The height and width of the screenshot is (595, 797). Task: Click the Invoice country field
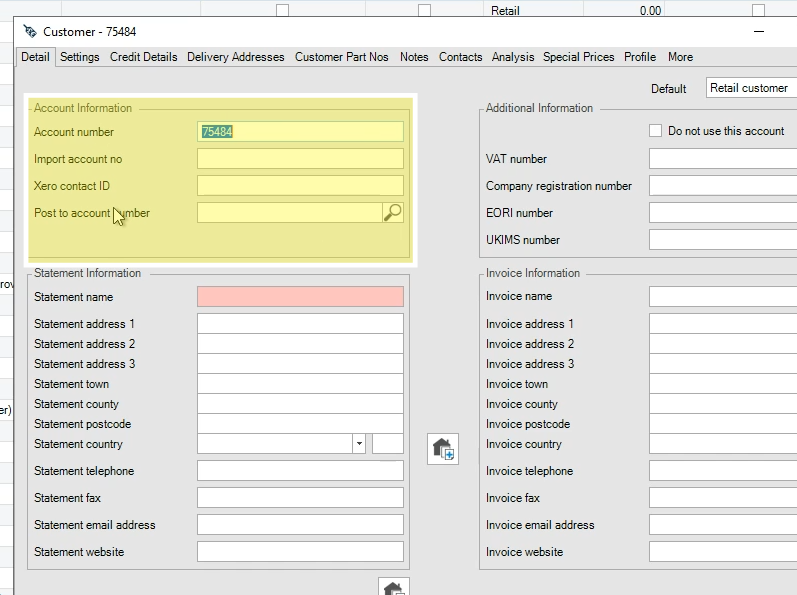click(723, 444)
